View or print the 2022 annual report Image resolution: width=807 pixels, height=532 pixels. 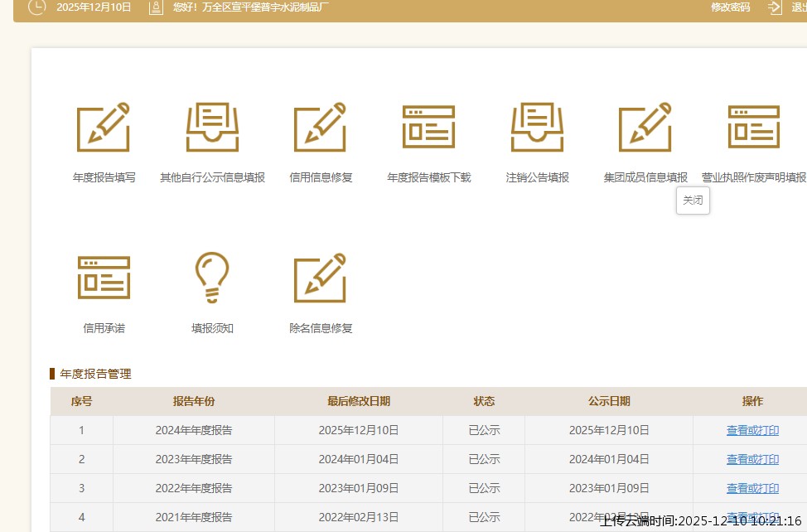point(752,488)
